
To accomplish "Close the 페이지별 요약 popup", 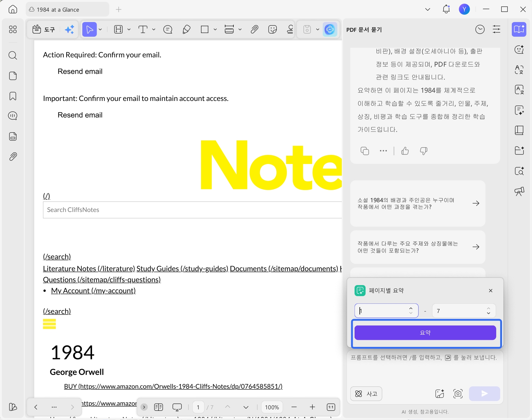I will [x=491, y=291].
